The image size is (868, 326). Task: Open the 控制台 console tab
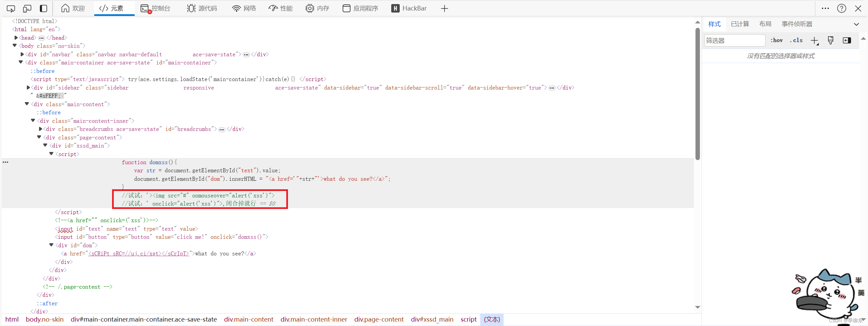pos(155,8)
